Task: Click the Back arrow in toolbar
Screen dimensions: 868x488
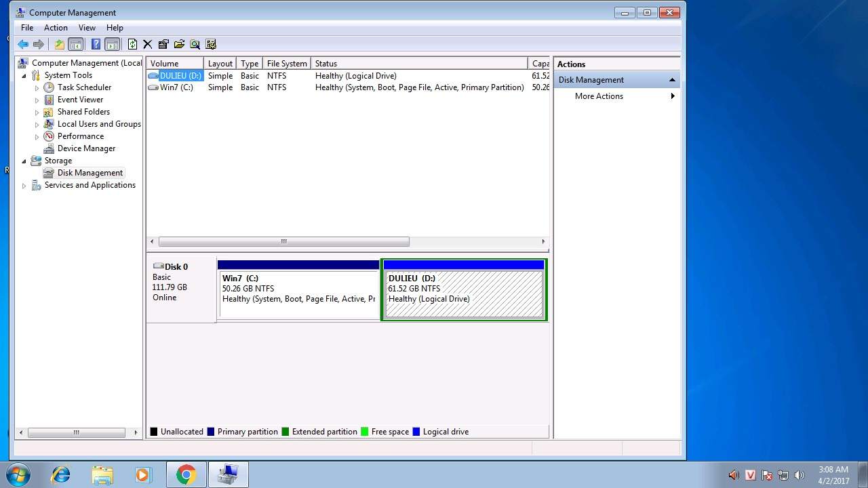Action: tap(23, 44)
